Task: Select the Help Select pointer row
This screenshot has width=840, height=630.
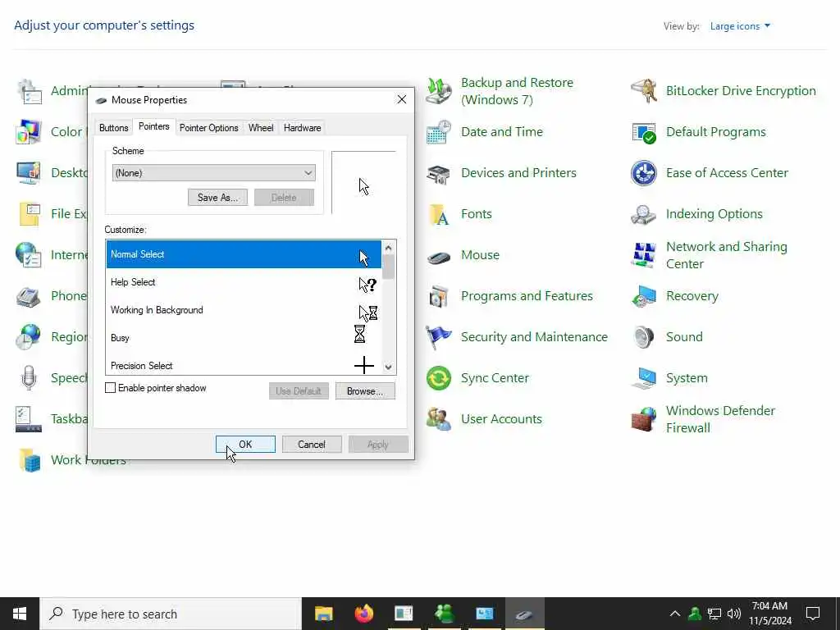Action: [x=244, y=282]
